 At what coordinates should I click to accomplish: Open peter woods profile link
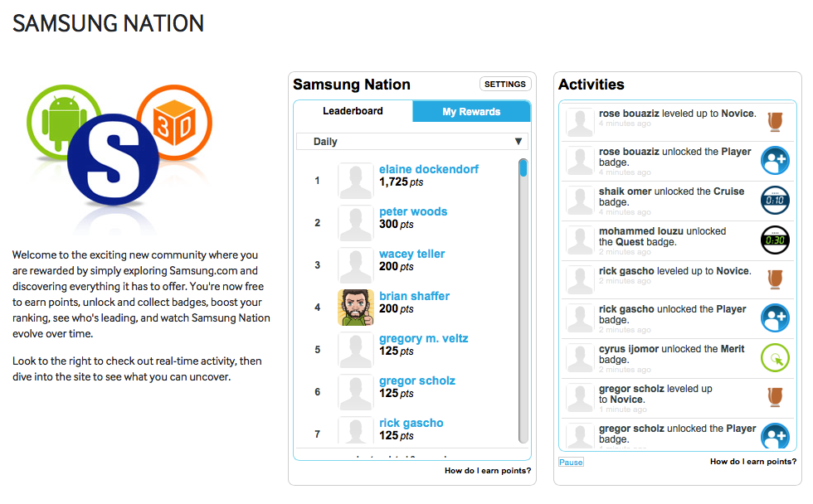tap(413, 212)
